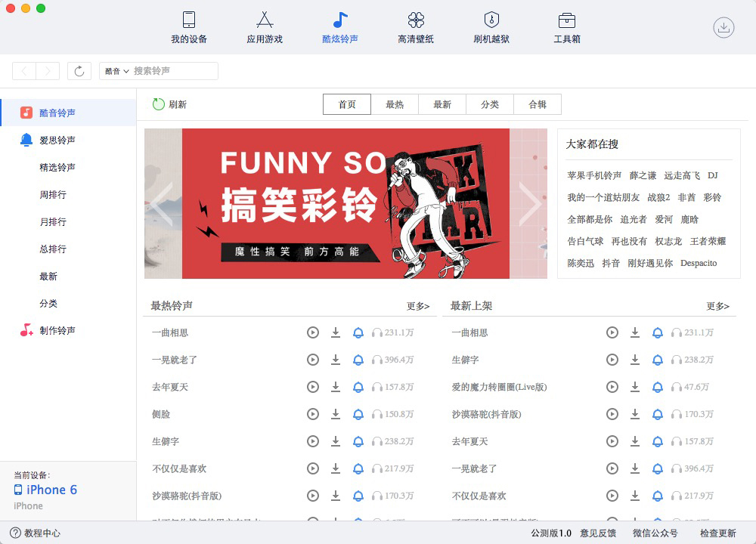This screenshot has height=544, width=756.
Task: Open the download manager icon top right
Action: 723,26
